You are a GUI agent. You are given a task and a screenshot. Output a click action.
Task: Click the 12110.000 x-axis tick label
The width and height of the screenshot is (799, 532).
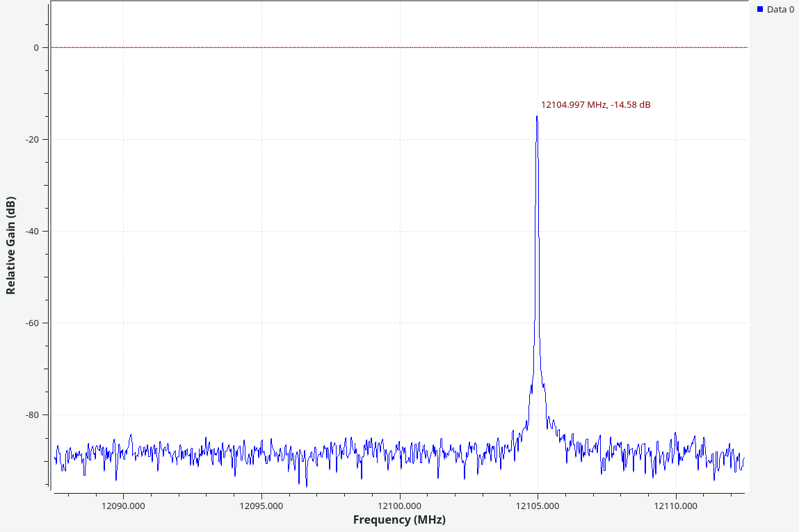tap(675, 506)
